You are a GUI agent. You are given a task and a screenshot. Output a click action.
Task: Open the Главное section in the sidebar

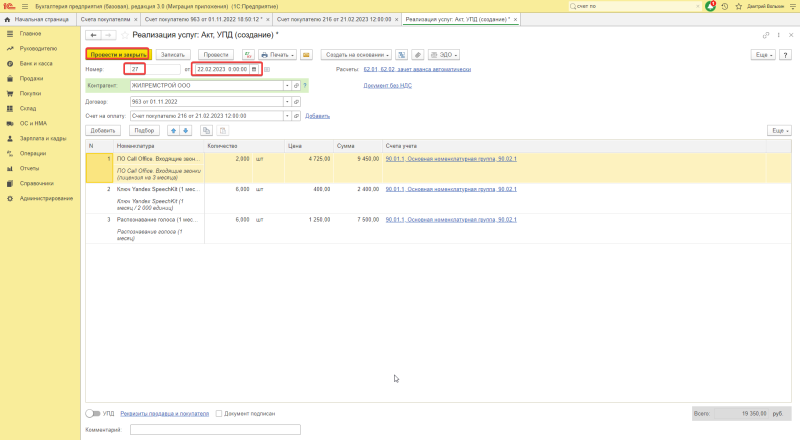coord(30,34)
